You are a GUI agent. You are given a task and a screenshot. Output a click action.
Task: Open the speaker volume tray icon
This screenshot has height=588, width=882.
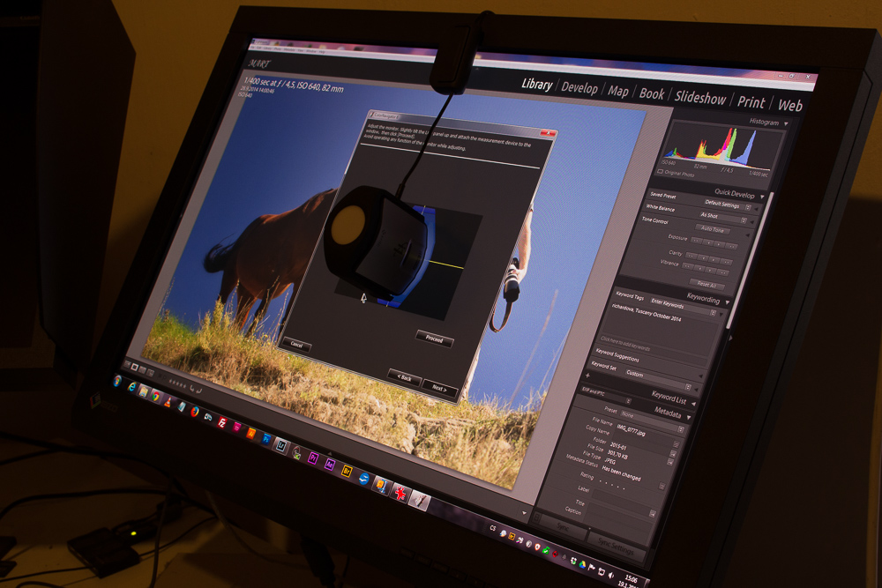coord(611,575)
